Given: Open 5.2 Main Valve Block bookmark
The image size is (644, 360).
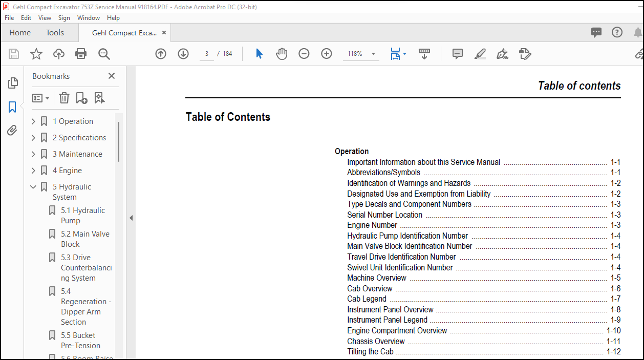Looking at the screenshot, I should 85,239.
